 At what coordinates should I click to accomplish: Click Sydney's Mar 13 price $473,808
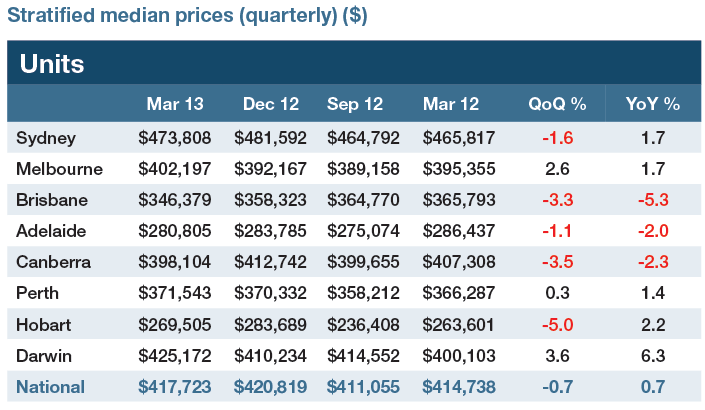(x=172, y=136)
